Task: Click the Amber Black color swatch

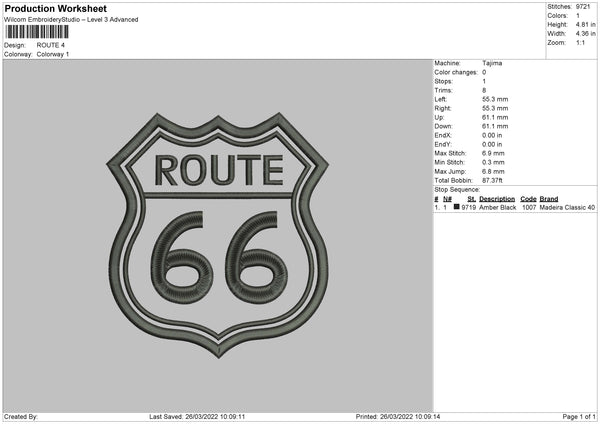Action: [457, 207]
